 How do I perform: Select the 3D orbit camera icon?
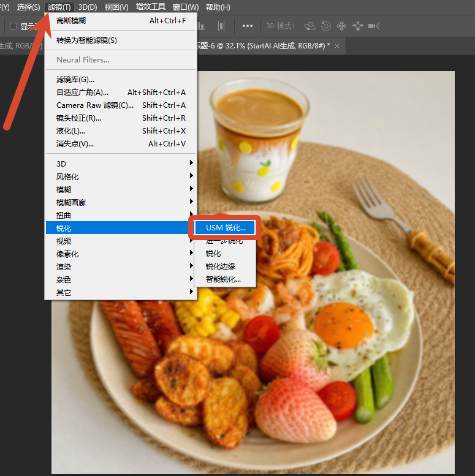[310, 26]
